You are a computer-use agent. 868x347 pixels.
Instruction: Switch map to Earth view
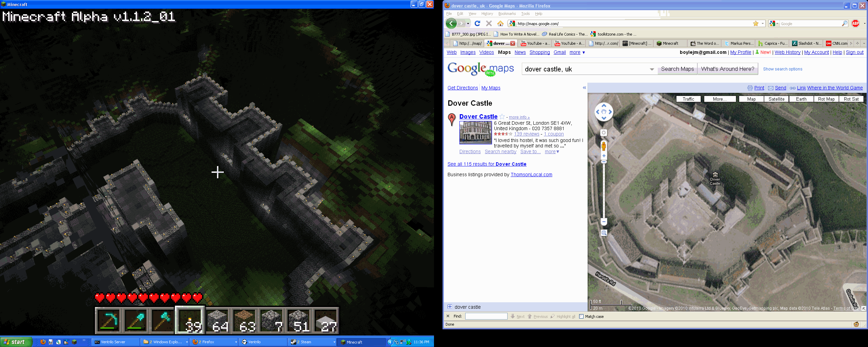tap(801, 99)
